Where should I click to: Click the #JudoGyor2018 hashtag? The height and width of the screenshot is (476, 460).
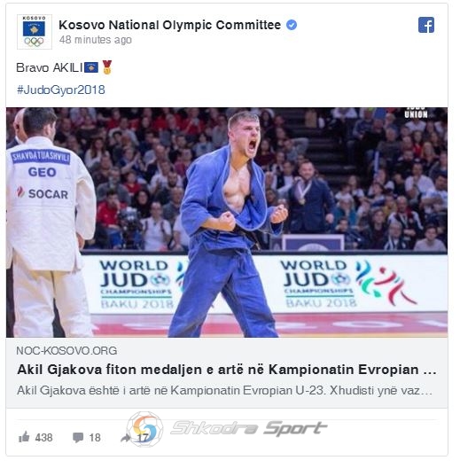61,90
